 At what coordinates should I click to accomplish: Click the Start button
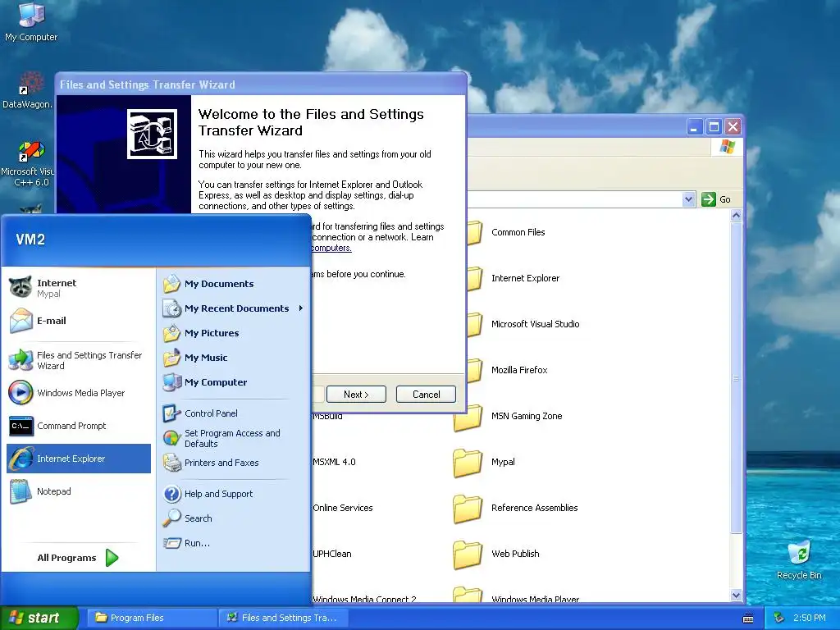tap(39, 618)
